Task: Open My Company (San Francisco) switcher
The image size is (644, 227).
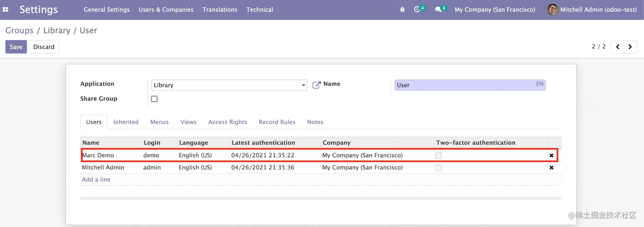Action: (495, 9)
